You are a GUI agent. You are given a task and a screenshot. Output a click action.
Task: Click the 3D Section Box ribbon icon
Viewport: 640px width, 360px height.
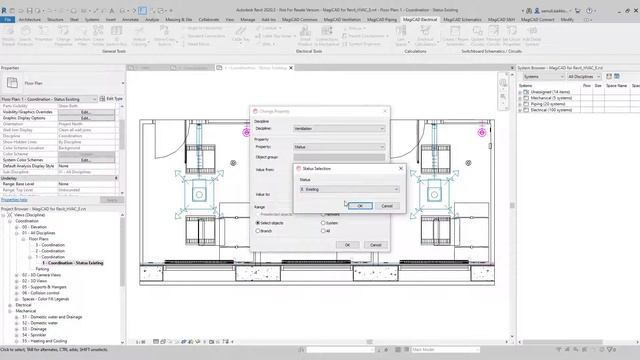coord(116,35)
